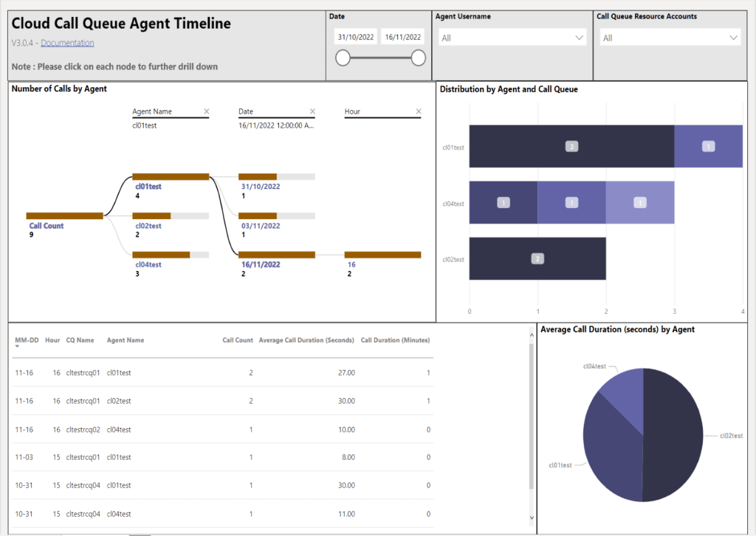Sort table by Agent Name column header
The width and height of the screenshot is (756, 536).
(x=126, y=340)
